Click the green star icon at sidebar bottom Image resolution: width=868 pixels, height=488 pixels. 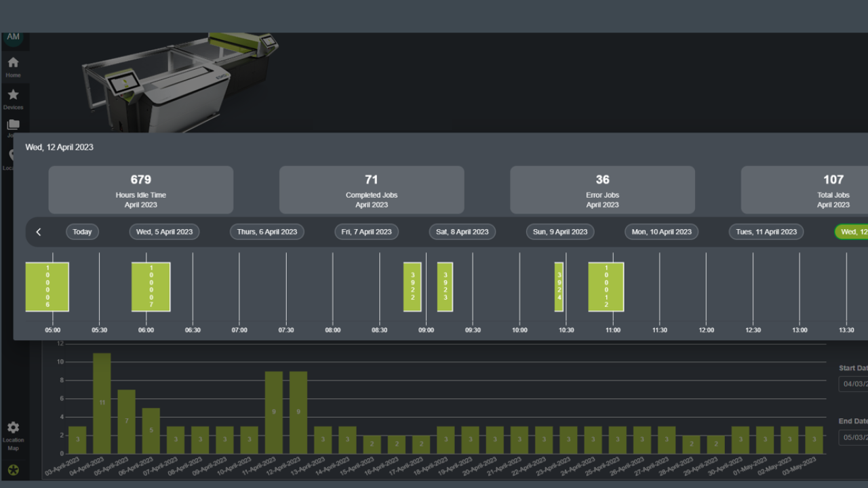click(x=13, y=468)
